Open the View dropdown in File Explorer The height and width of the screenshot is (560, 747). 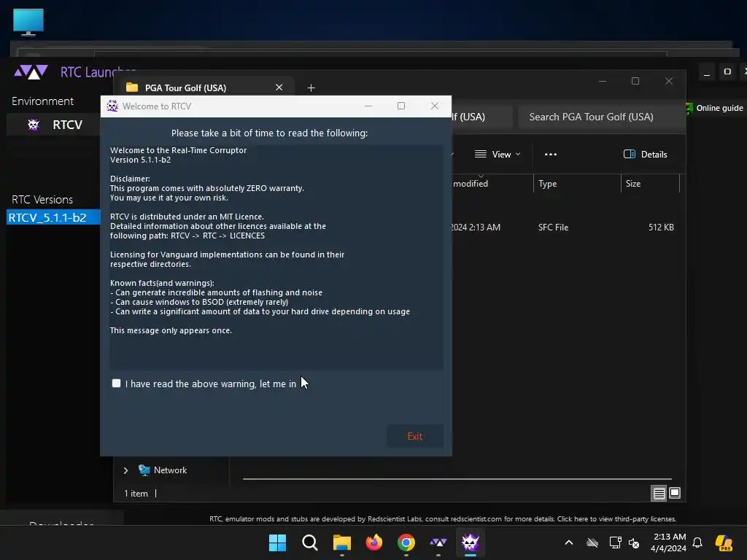pos(498,155)
